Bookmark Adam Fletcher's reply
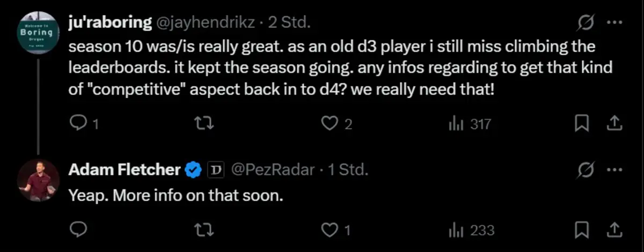Viewport: 644px width, 252px height. tap(581, 230)
